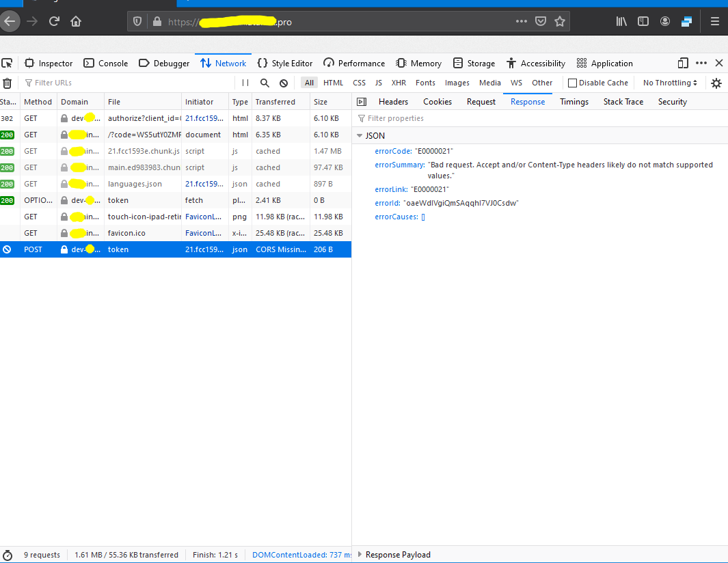Image resolution: width=728 pixels, height=563 pixels.
Task: Filter requests by XHR
Action: 399,83
